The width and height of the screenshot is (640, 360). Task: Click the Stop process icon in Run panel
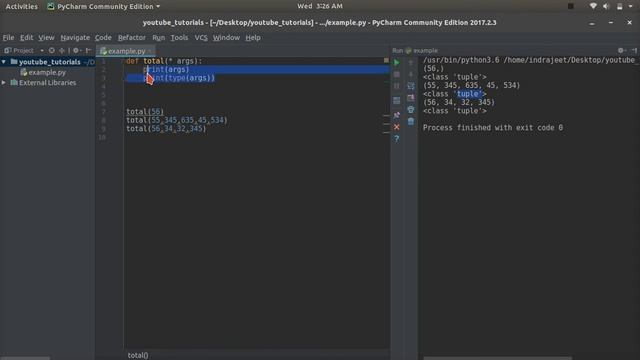396,74
